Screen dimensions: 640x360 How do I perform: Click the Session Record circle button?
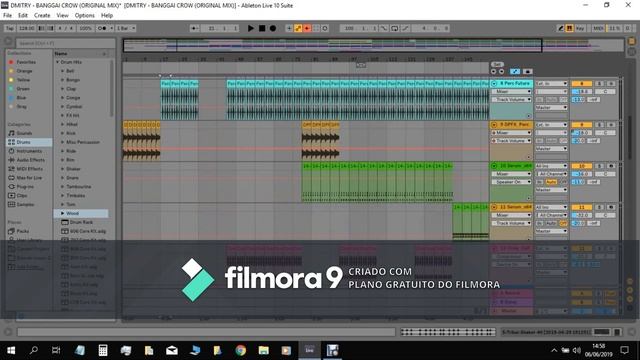point(325,28)
